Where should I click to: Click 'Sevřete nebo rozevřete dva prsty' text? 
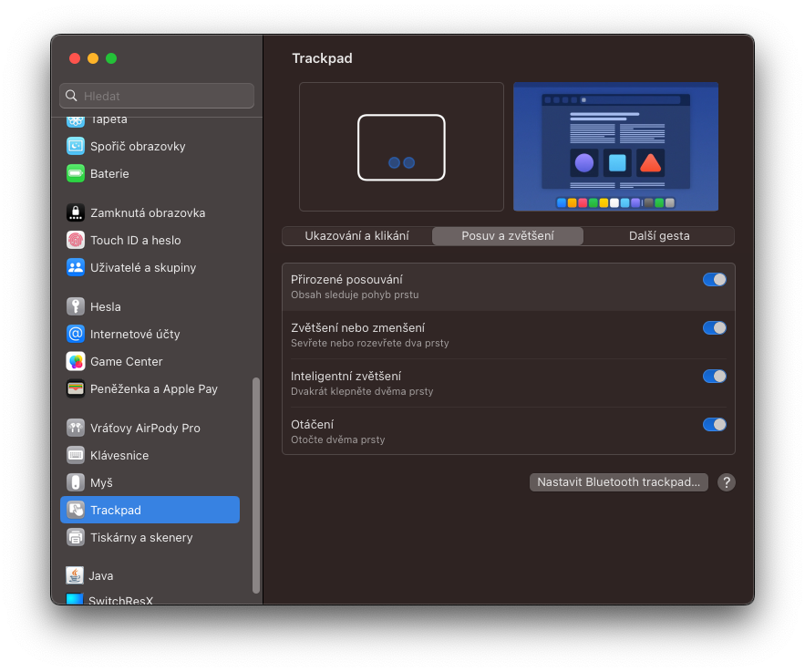click(369, 343)
